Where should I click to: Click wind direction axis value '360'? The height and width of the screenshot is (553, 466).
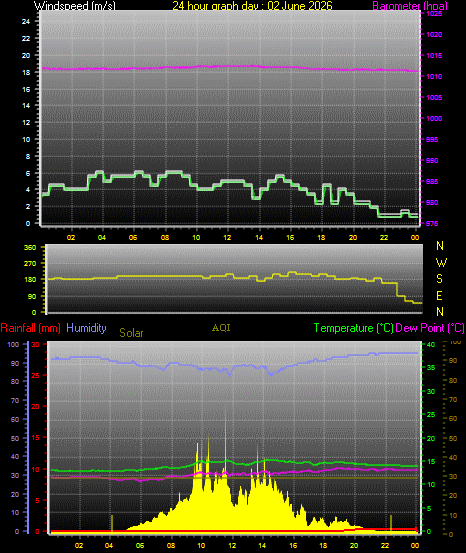click(30, 247)
